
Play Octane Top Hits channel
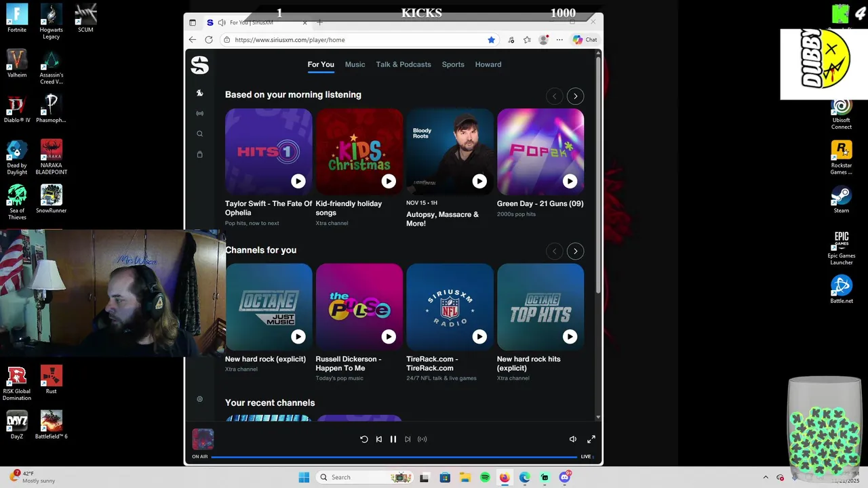click(x=570, y=336)
